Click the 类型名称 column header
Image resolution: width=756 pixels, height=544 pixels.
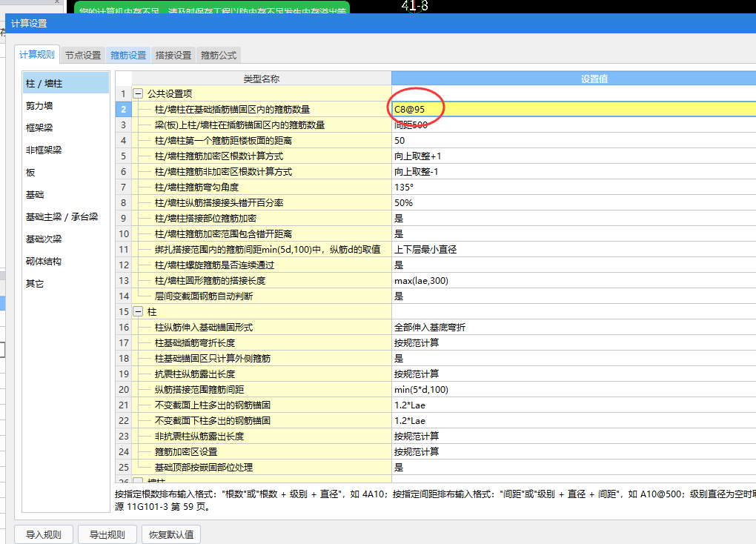click(x=262, y=79)
